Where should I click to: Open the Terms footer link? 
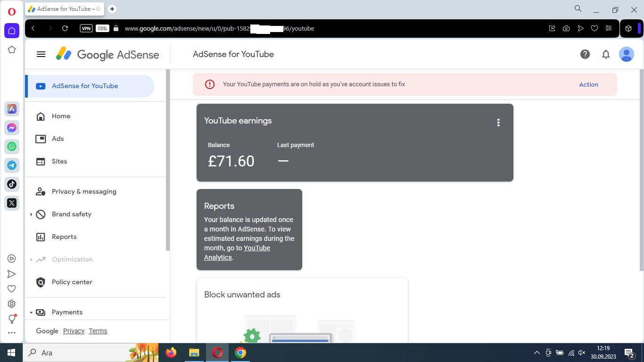[x=98, y=331]
